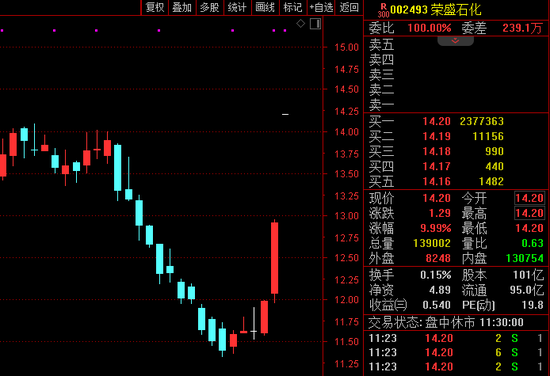
Task: Click the 最低 value 14.20
Action: pos(529,228)
